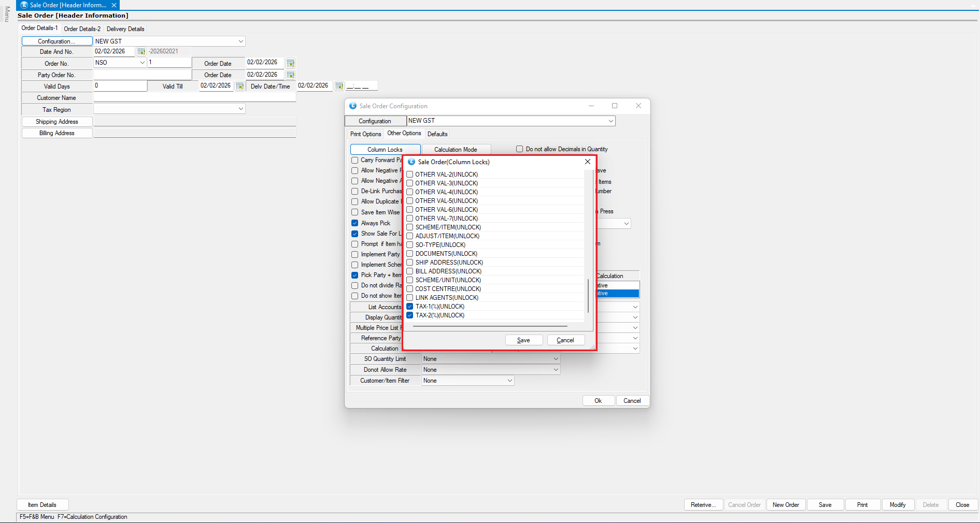The height and width of the screenshot is (523, 980).
Task: Open calendar for Order Date beside Order No.
Action: pyautogui.click(x=290, y=63)
